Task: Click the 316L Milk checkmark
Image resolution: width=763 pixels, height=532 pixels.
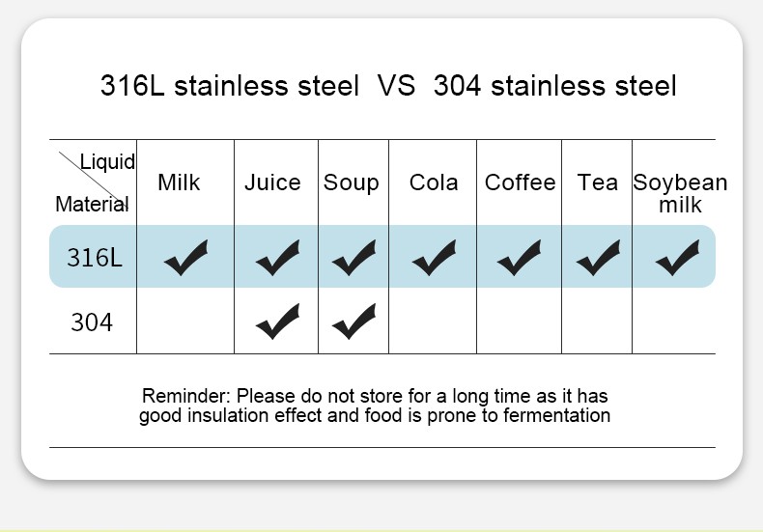Action: [x=185, y=257]
